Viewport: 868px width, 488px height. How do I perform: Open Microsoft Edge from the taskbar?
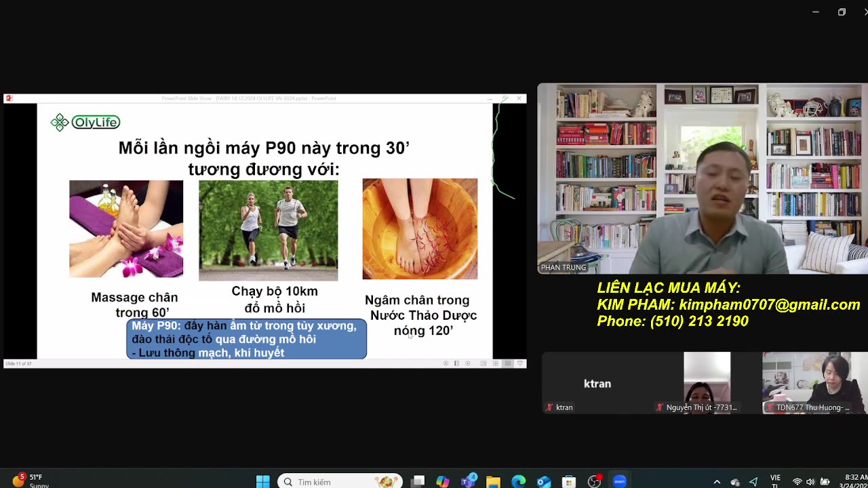click(519, 482)
